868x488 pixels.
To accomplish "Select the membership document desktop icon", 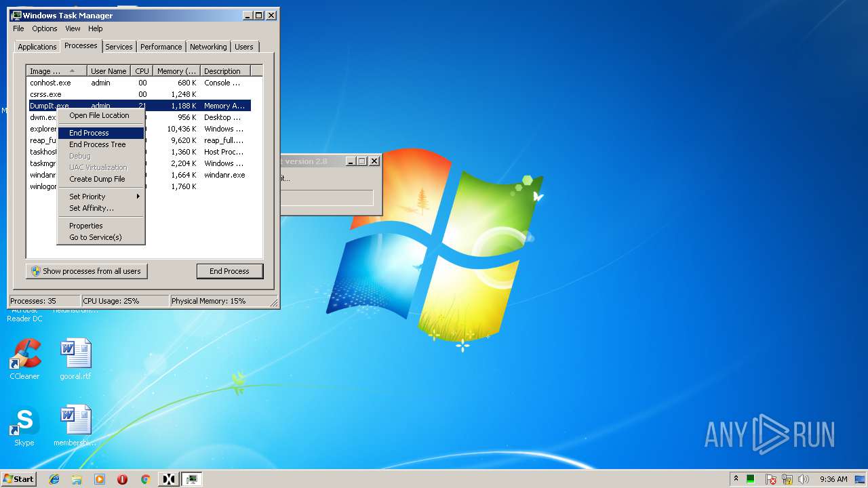I will 75,426.
